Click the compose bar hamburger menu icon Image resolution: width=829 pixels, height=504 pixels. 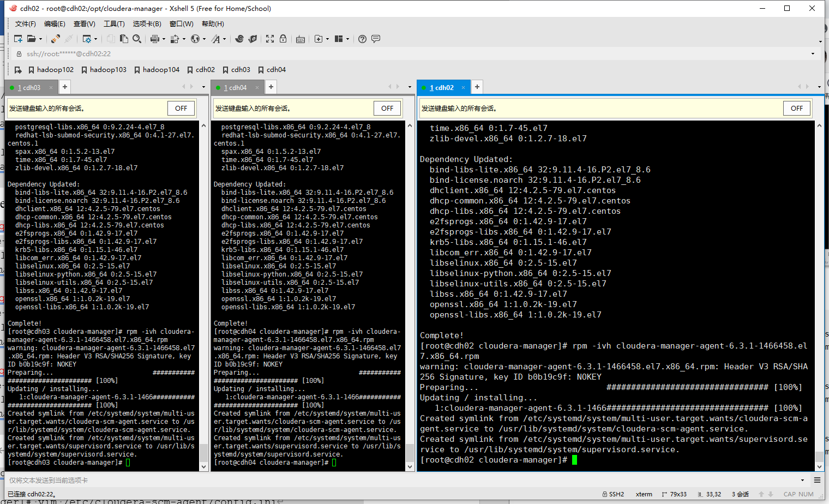817,480
